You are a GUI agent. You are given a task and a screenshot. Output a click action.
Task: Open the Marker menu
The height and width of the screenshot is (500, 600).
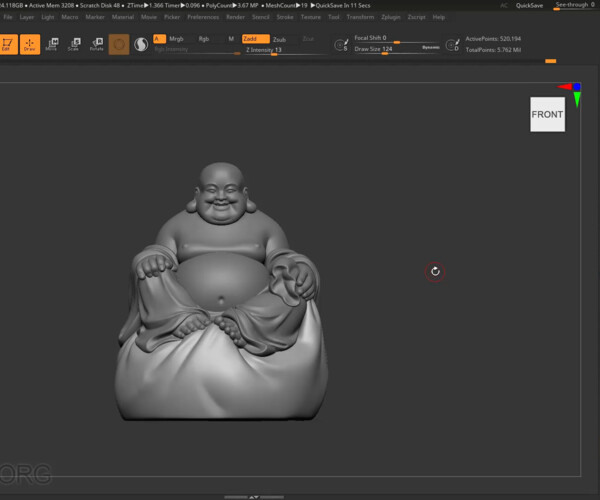[95, 17]
